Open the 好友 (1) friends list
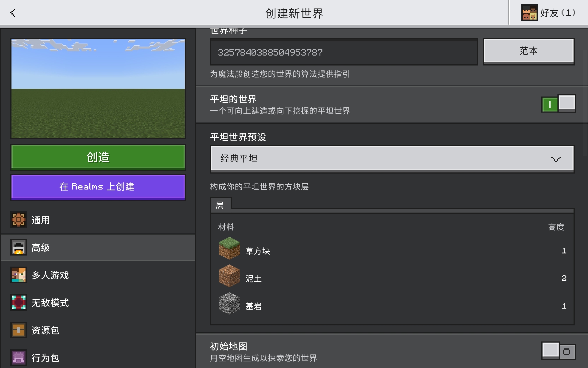The image size is (588, 368). point(548,13)
